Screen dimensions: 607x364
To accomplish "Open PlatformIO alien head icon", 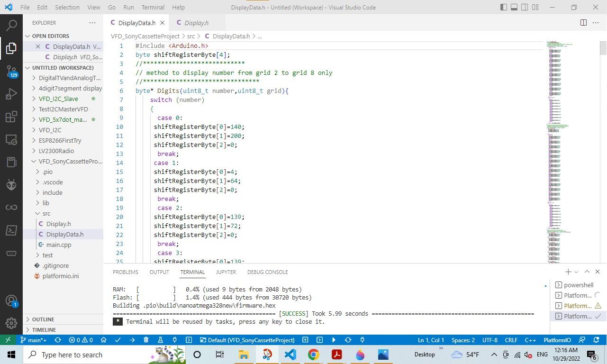I will [x=11, y=185].
